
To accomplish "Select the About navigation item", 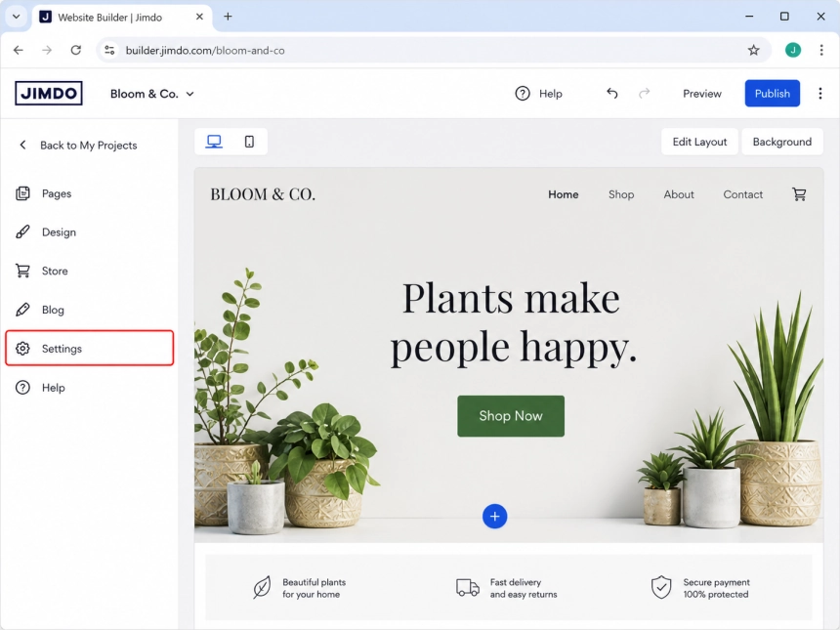I will pos(679,194).
